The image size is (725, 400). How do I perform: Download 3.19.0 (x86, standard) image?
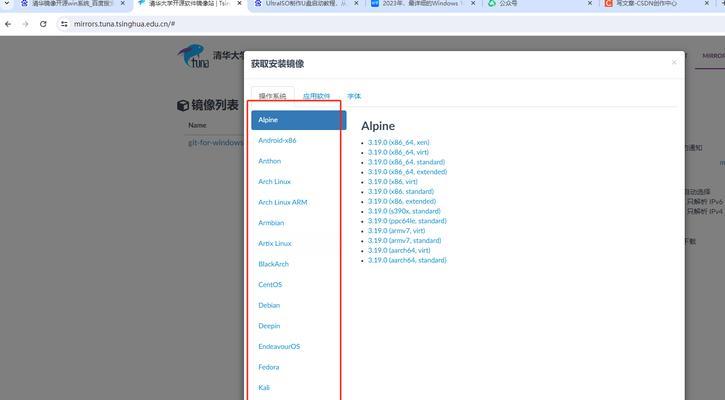click(401, 191)
